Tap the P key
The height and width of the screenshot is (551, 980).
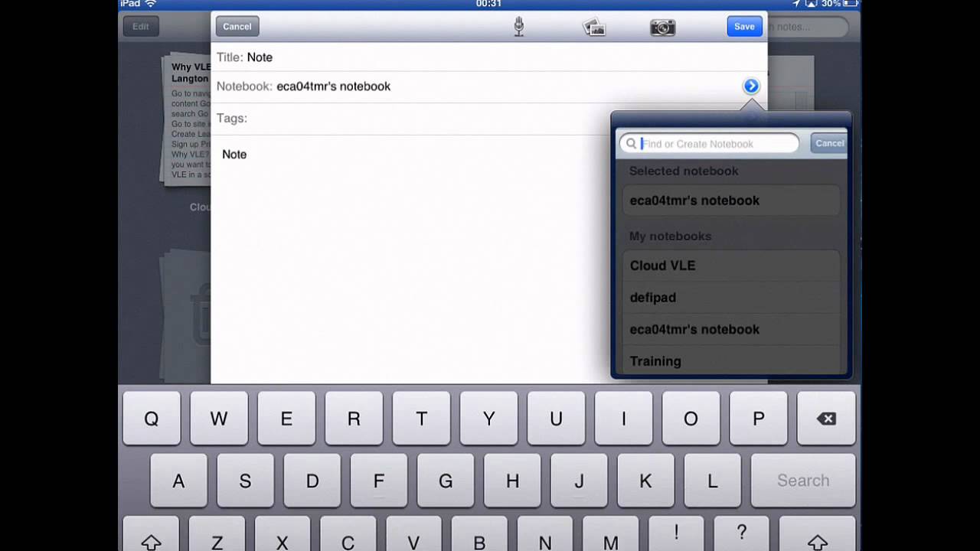[759, 419]
